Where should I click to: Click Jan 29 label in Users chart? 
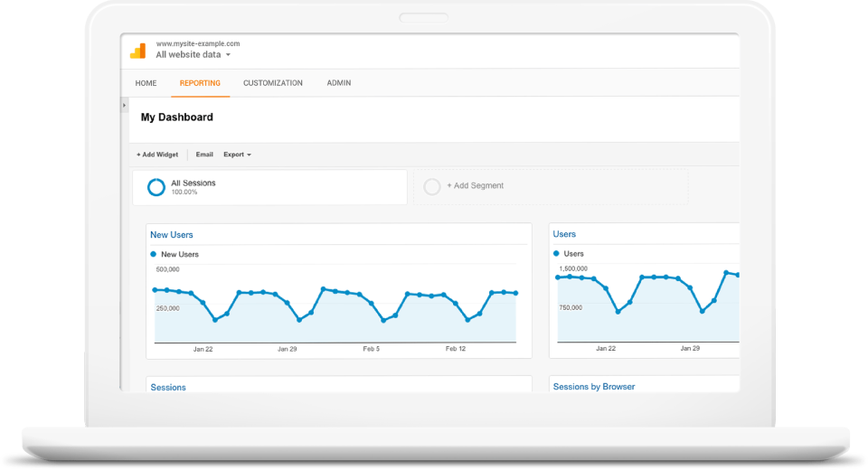point(690,349)
